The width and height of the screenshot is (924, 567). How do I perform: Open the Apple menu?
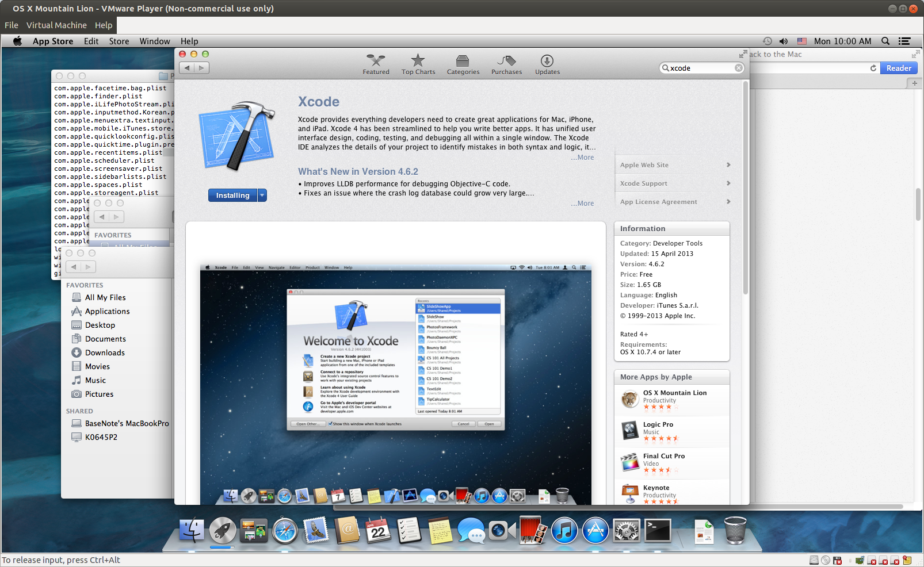tap(17, 41)
